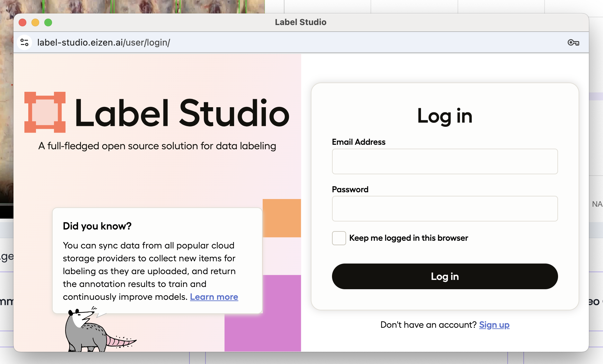Click 'Don't have an account?' text

click(x=428, y=325)
